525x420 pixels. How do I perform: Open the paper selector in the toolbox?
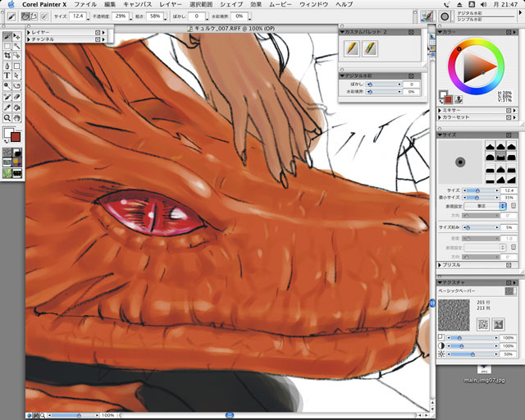pos(7,153)
